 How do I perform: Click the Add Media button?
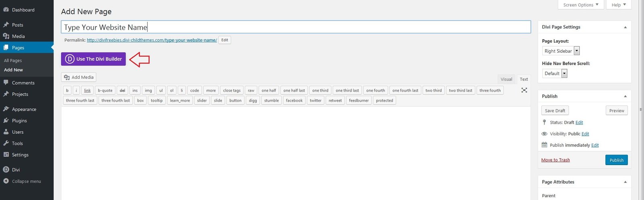click(x=78, y=77)
